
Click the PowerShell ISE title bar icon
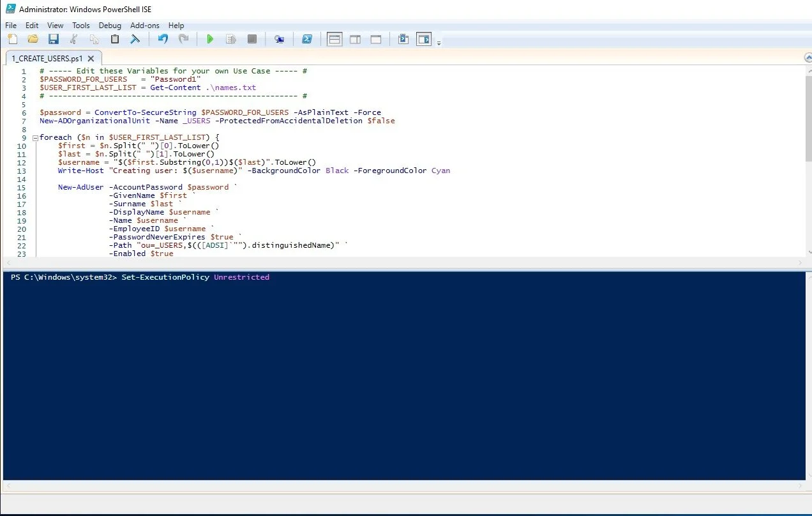coord(10,9)
